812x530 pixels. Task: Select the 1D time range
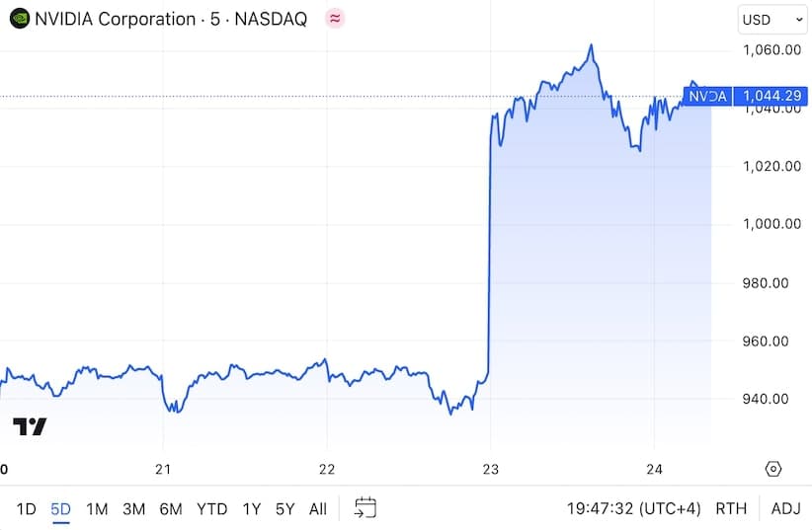click(26, 509)
